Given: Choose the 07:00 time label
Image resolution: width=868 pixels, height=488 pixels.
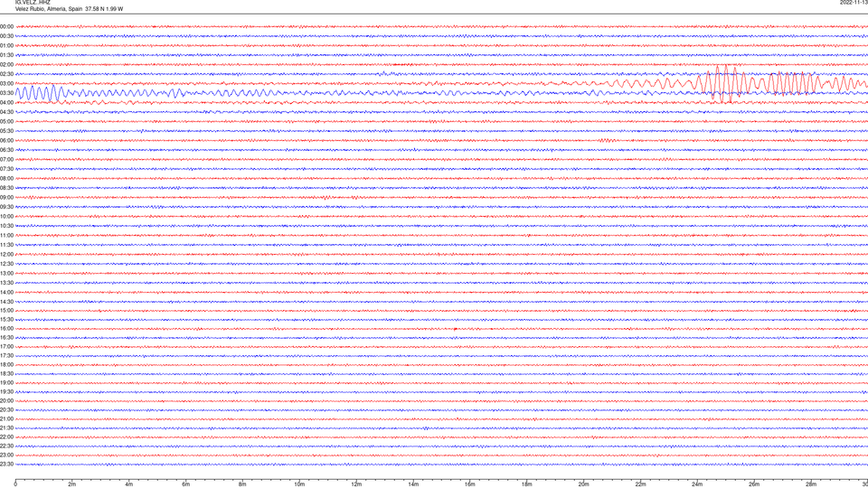Looking at the screenshot, I should (6, 159).
